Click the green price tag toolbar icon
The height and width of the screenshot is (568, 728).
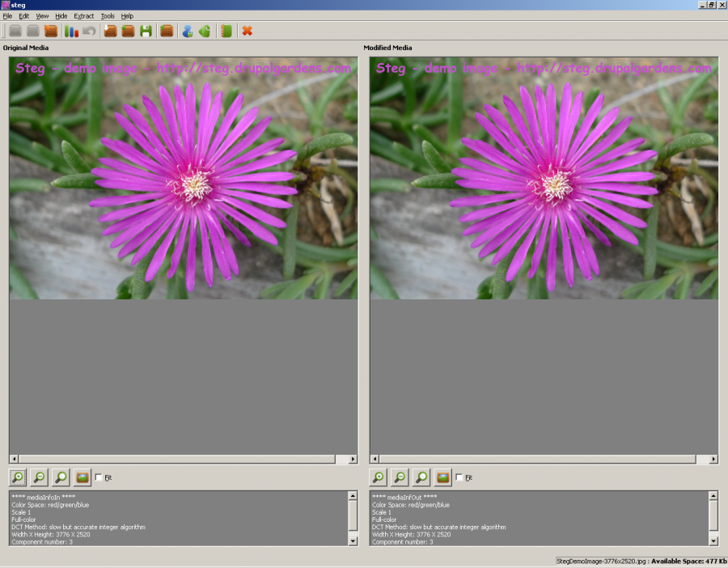pyautogui.click(x=205, y=31)
